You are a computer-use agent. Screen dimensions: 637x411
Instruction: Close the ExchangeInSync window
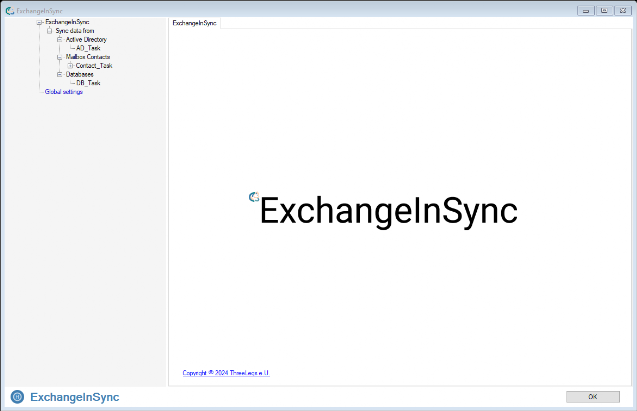point(623,11)
